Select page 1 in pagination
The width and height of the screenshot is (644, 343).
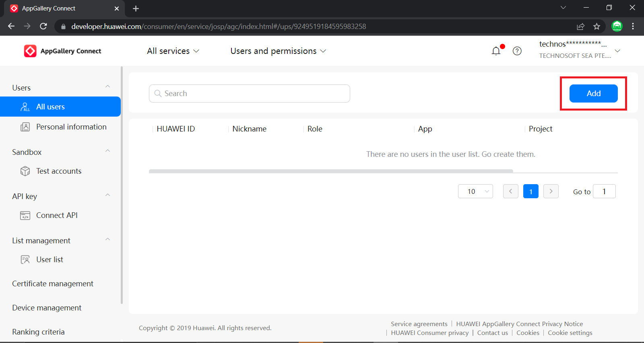coord(530,191)
